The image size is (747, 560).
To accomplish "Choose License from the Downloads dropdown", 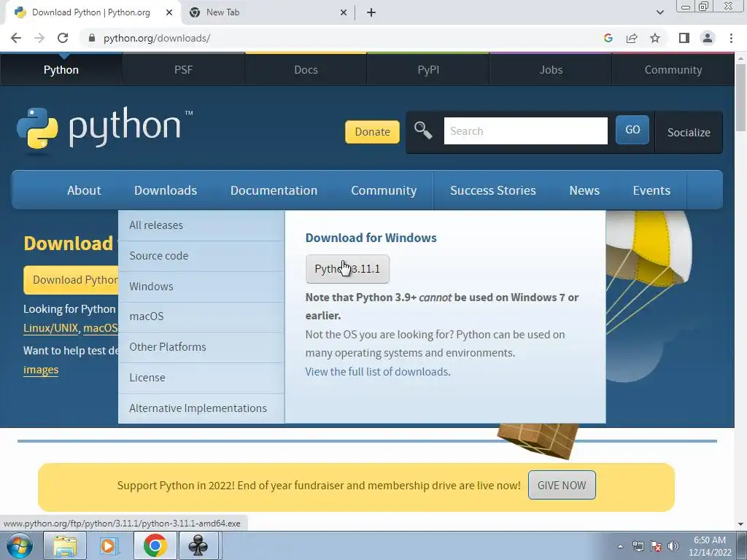I will (201, 378).
